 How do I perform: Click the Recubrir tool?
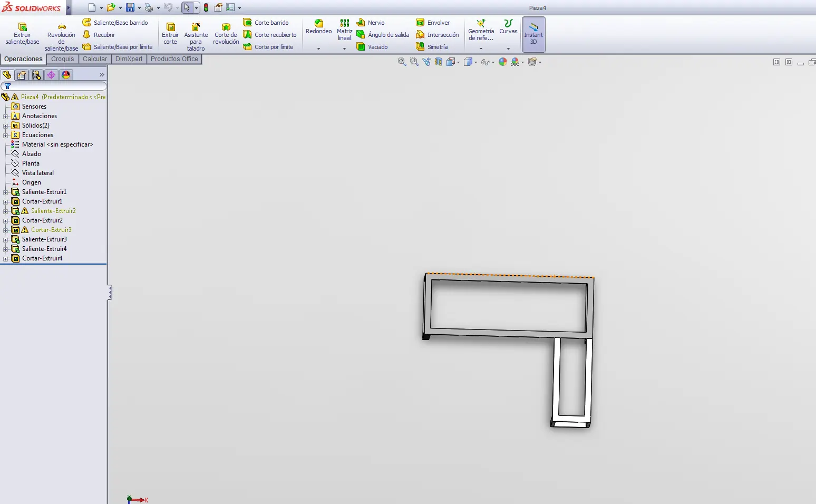coord(99,35)
